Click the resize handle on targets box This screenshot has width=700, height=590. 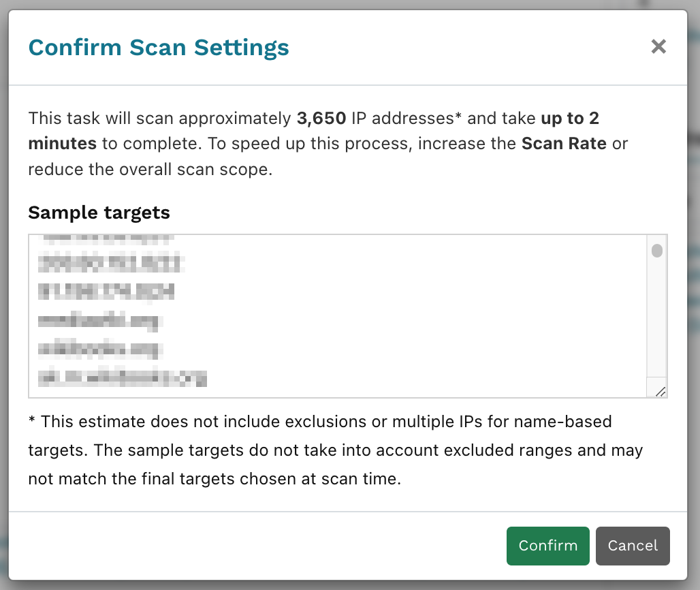click(x=658, y=391)
